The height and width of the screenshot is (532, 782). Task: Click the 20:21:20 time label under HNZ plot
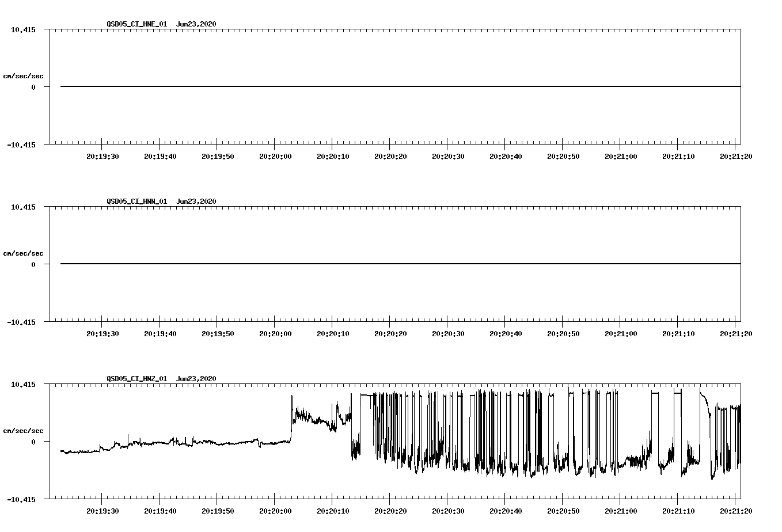coord(736,511)
